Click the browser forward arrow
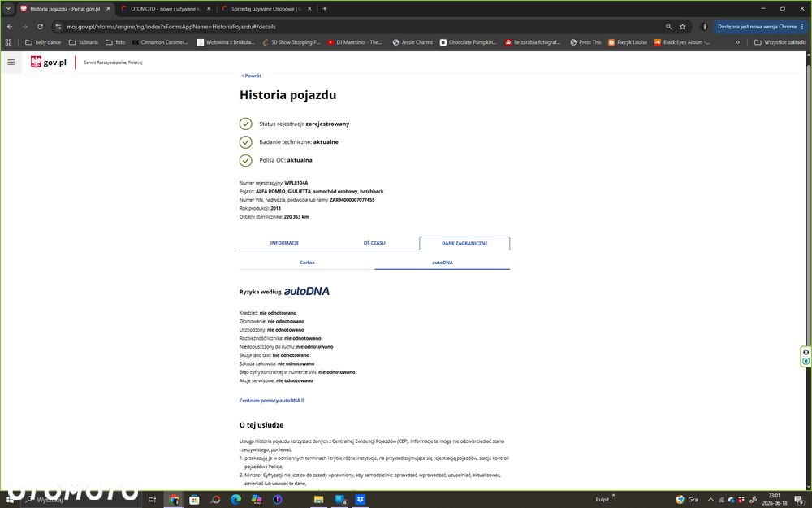Viewport: 812px width, 508px height. [x=24, y=27]
